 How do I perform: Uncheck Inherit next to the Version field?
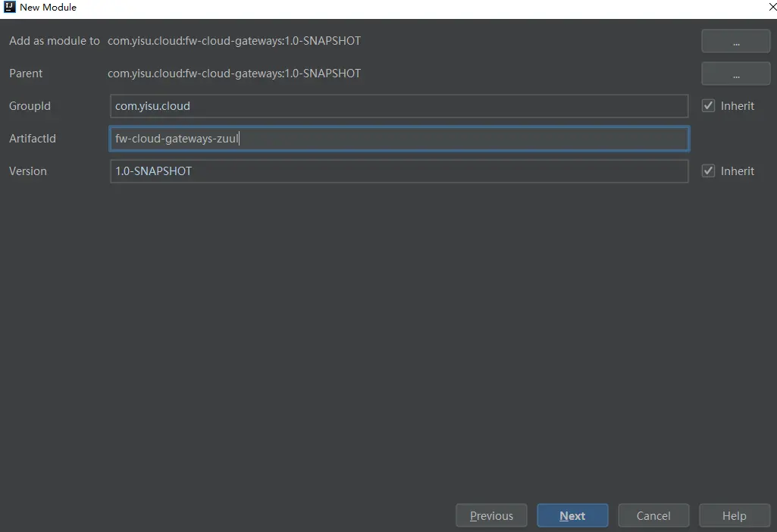pyautogui.click(x=709, y=171)
